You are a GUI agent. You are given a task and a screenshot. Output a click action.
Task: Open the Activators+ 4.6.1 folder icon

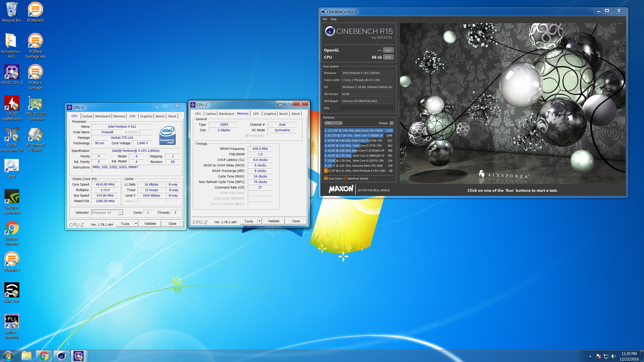(12, 46)
